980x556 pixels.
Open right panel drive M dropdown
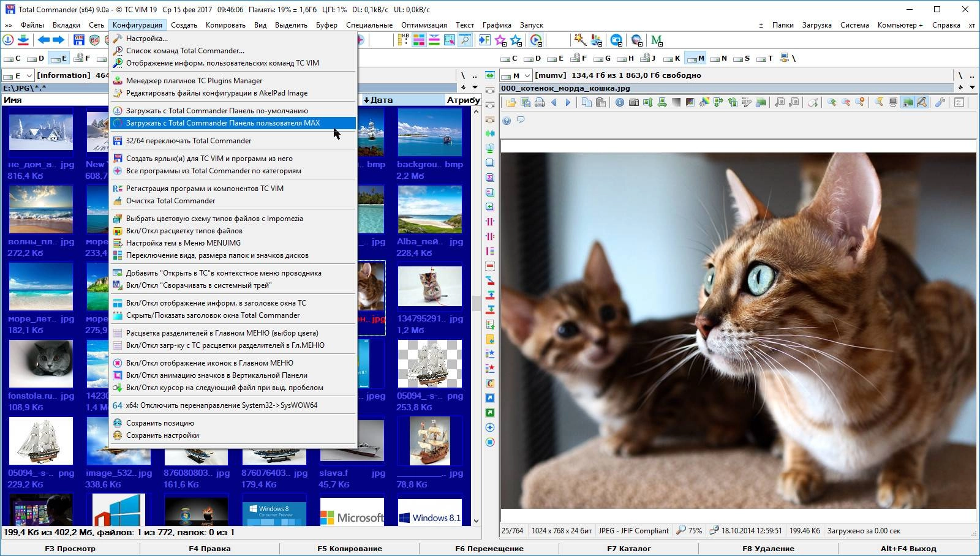[x=516, y=75]
